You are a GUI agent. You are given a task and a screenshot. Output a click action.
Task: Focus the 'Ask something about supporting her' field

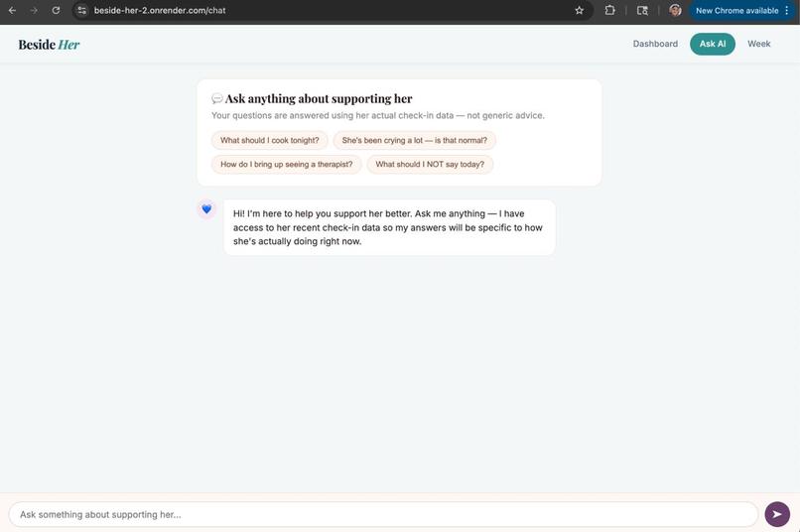[x=383, y=514]
